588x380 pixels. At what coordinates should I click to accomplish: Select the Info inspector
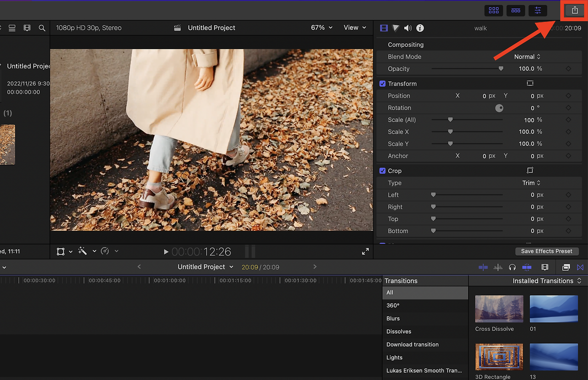pyautogui.click(x=419, y=28)
